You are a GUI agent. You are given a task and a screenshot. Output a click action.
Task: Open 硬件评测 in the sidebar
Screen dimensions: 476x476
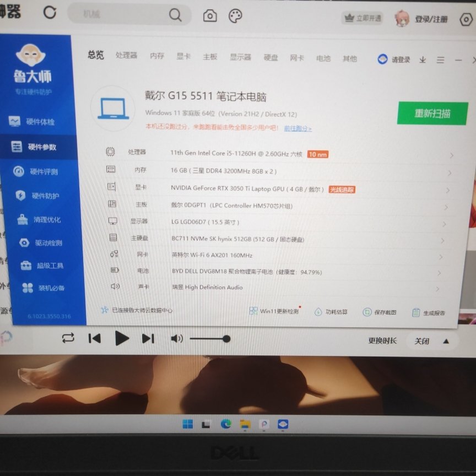click(x=35, y=171)
